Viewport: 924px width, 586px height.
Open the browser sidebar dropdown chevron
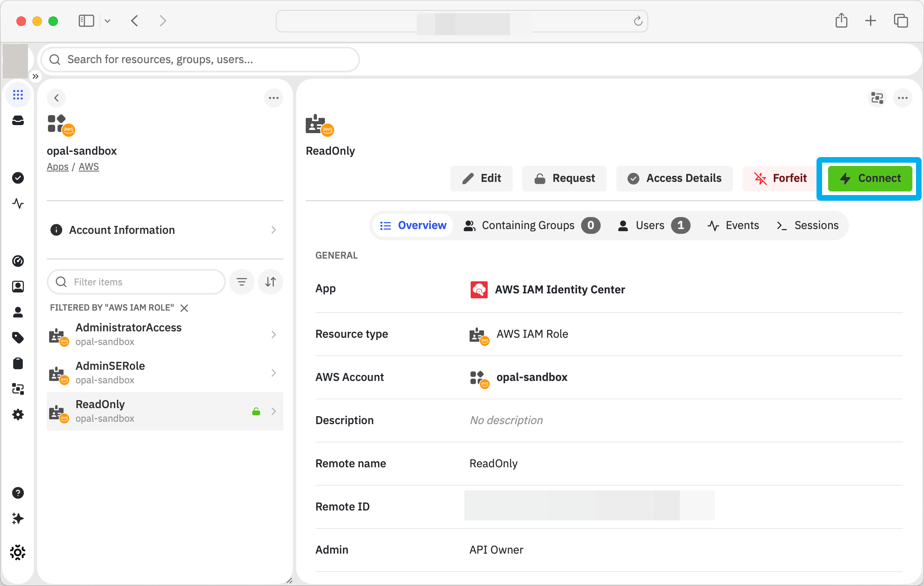click(x=108, y=21)
